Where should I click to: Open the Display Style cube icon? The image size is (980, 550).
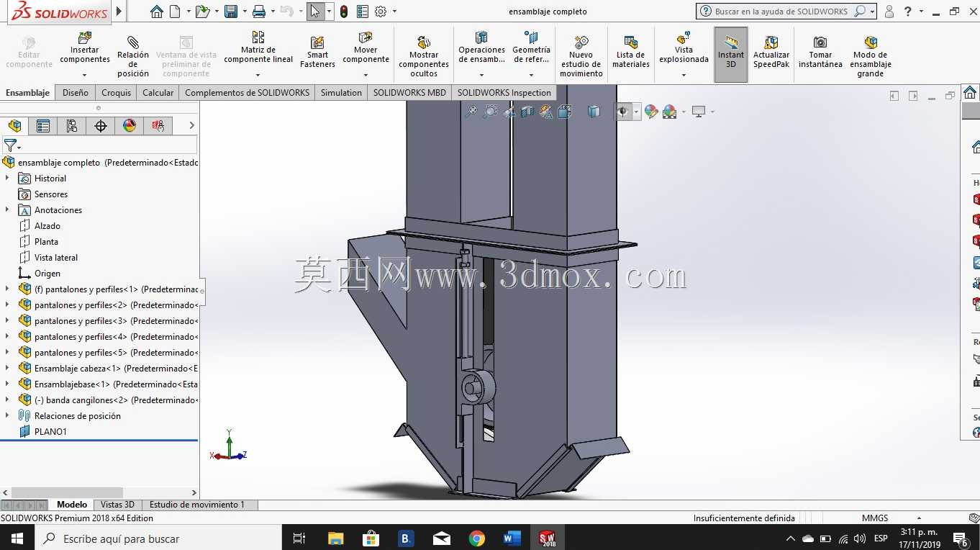tap(594, 112)
